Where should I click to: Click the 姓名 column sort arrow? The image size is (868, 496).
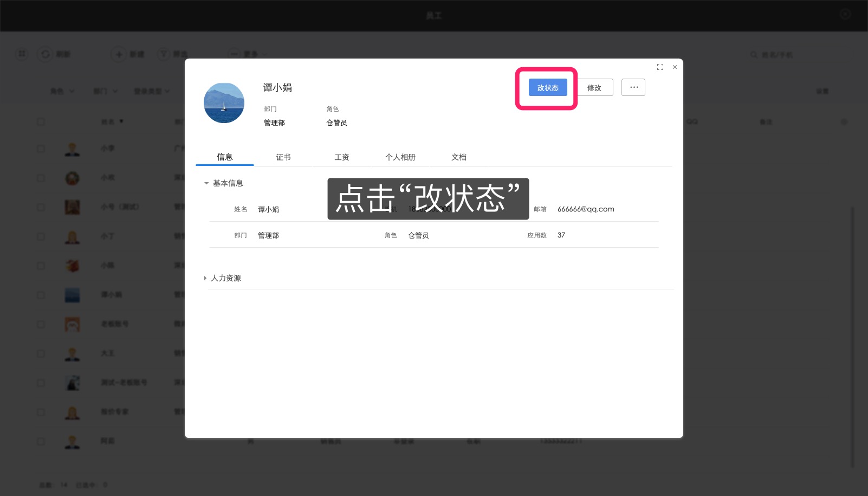click(121, 121)
